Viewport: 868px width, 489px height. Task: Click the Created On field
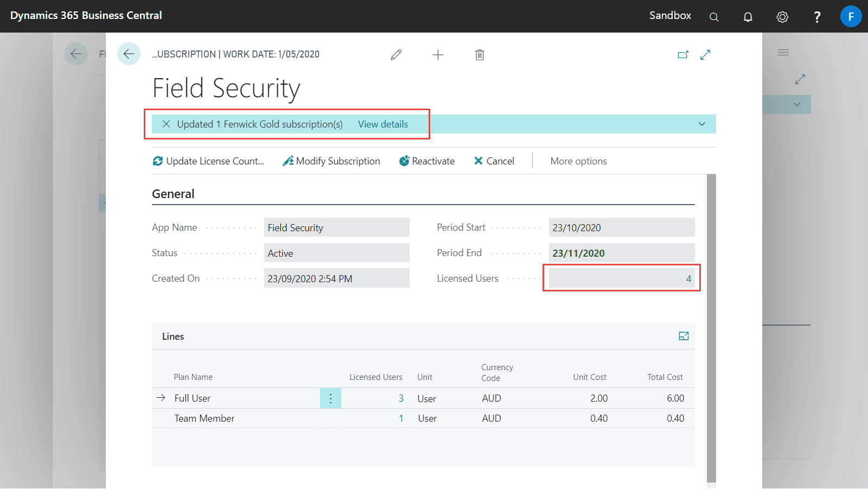pyautogui.click(x=336, y=278)
